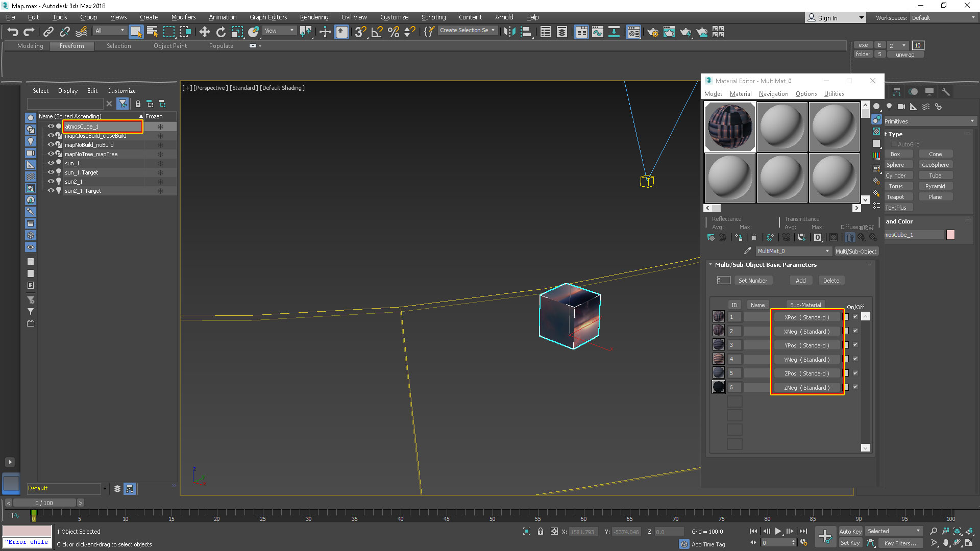Screen dimensions: 980x551
Task: Click the Delete trash icon in Material Editor
Action: pos(754,237)
